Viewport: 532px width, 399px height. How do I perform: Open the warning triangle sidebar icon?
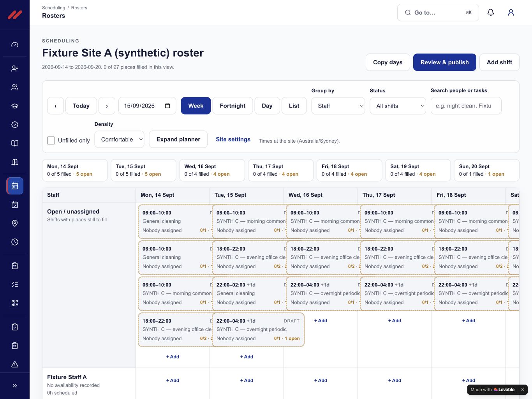pyautogui.click(x=15, y=364)
